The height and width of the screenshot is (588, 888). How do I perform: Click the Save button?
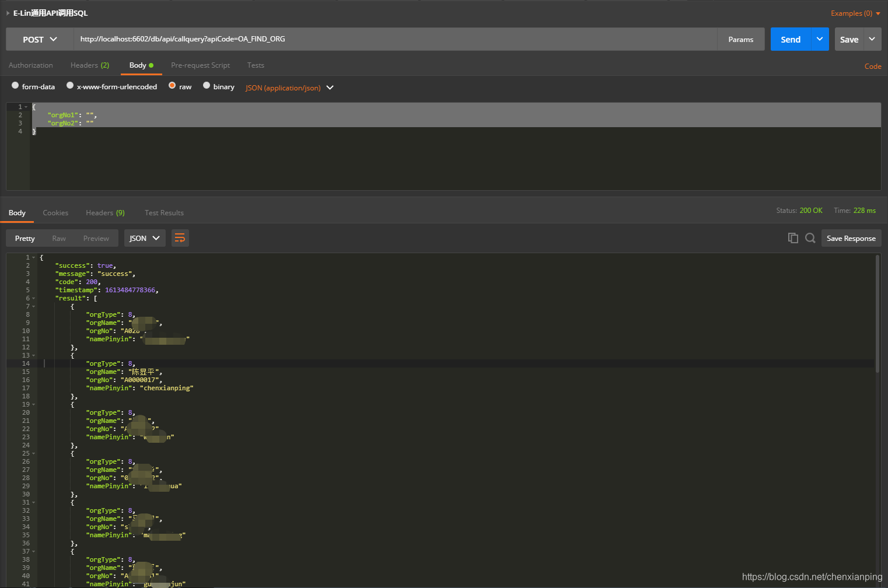pos(849,39)
